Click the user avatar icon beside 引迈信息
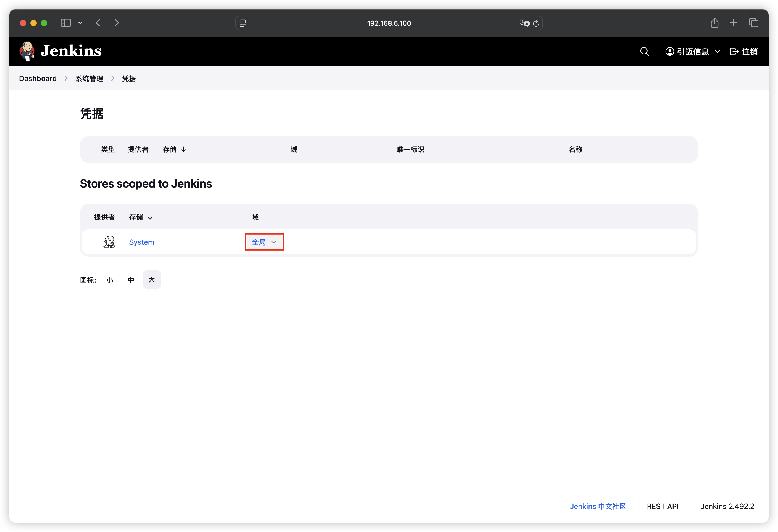 click(x=670, y=51)
